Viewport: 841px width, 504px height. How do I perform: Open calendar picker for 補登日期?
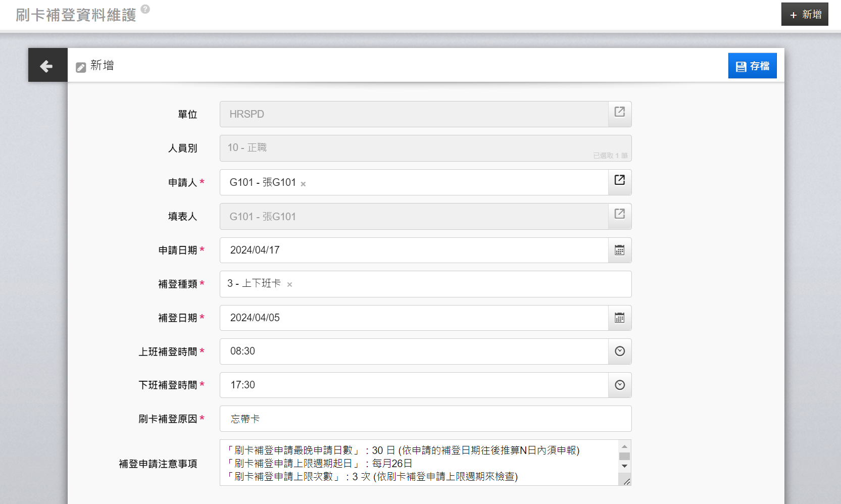point(619,318)
